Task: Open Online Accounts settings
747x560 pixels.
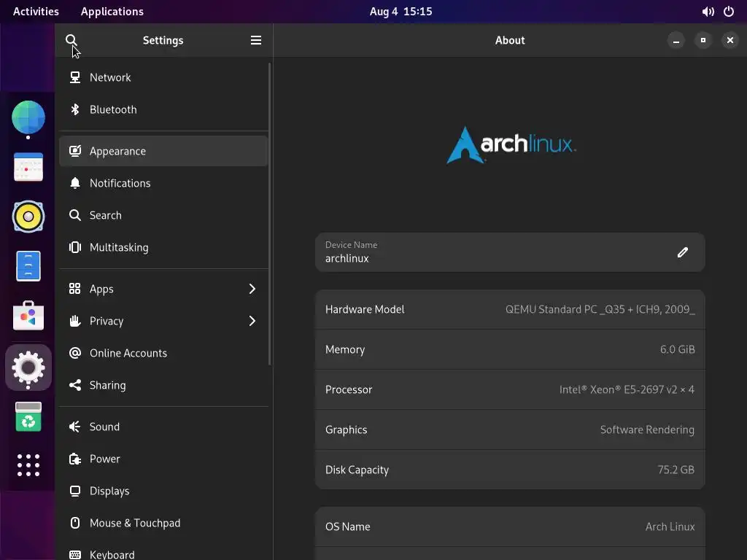Action: click(x=163, y=353)
